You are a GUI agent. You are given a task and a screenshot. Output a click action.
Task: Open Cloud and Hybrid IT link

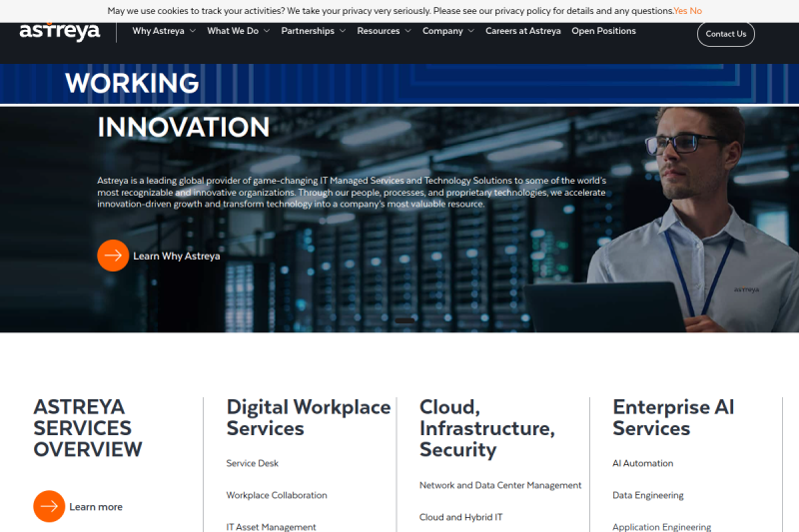point(461,517)
